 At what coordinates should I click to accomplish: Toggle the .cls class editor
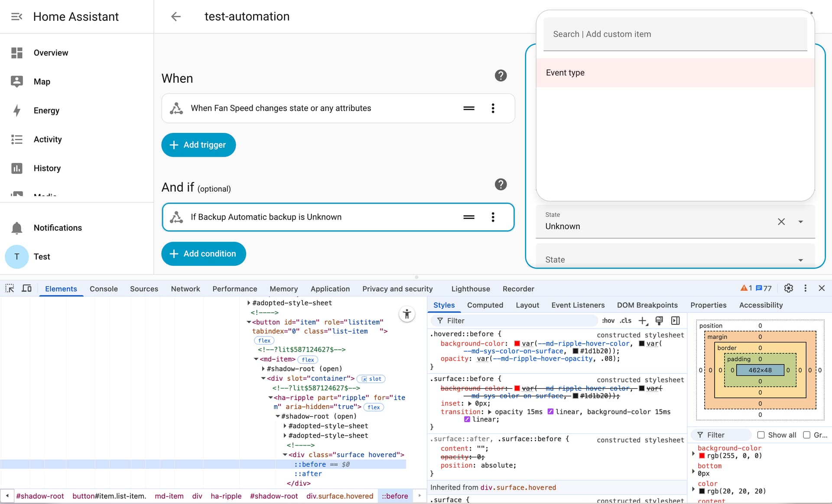tap(625, 320)
